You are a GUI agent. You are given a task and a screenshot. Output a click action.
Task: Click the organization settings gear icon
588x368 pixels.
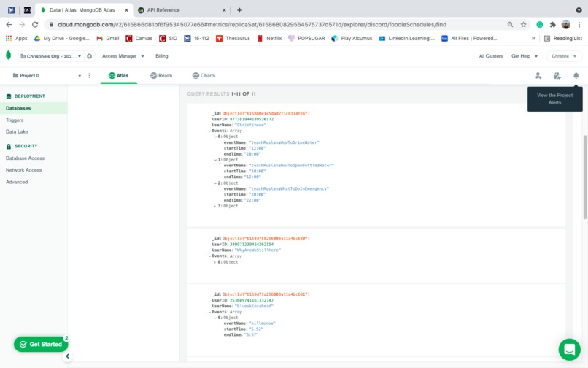89,56
